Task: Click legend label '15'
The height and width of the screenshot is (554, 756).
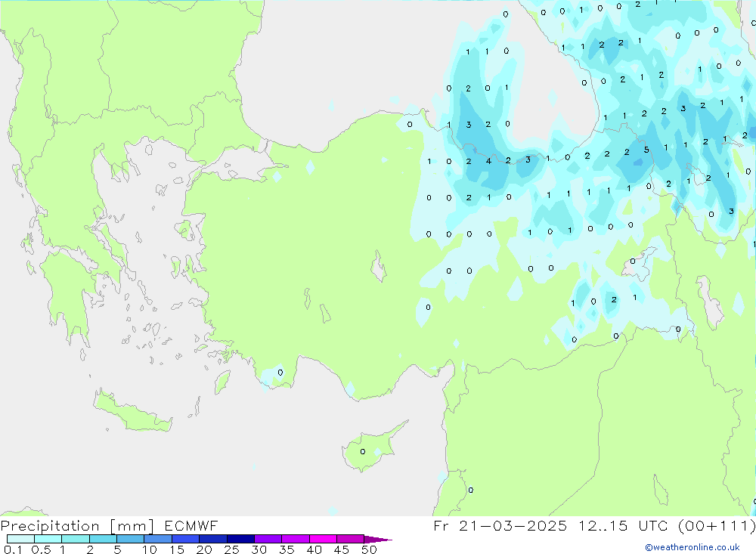Action: (177, 549)
